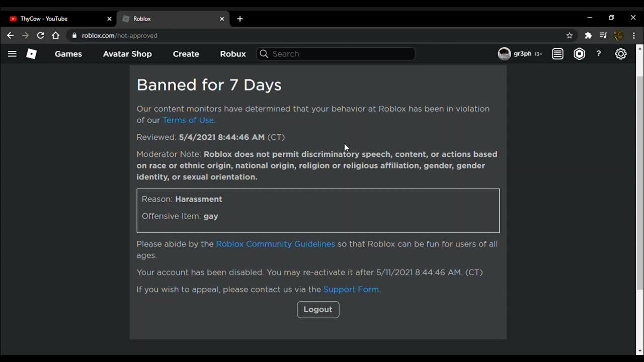Open the Create menu item
The height and width of the screenshot is (362, 644).
pyautogui.click(x=186, y=54)
